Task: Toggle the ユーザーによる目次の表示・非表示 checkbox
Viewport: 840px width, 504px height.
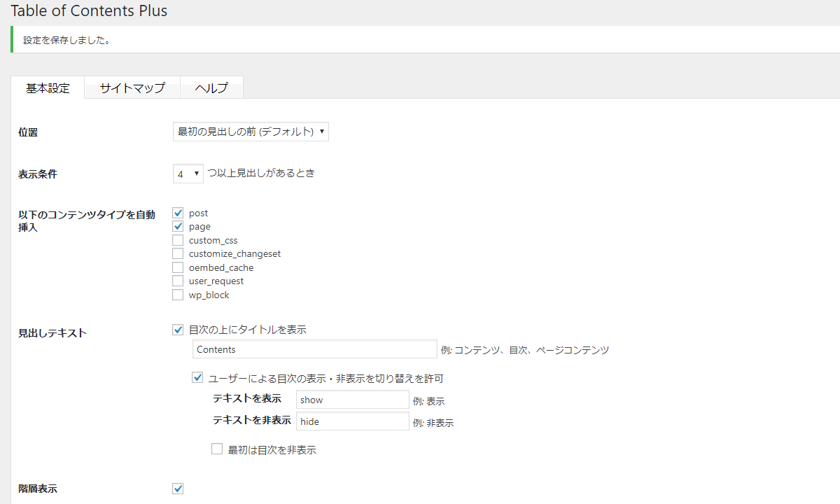Action: [x=197, y=378]
